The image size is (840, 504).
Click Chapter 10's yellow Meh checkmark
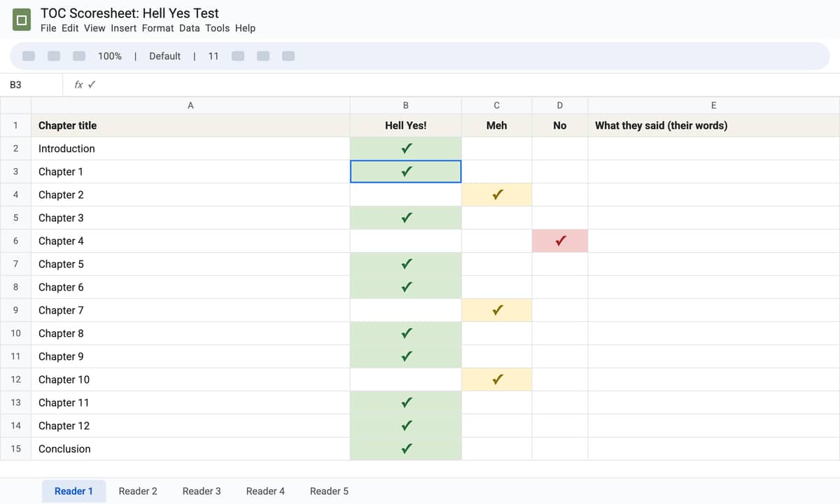(x=497, y=379)
